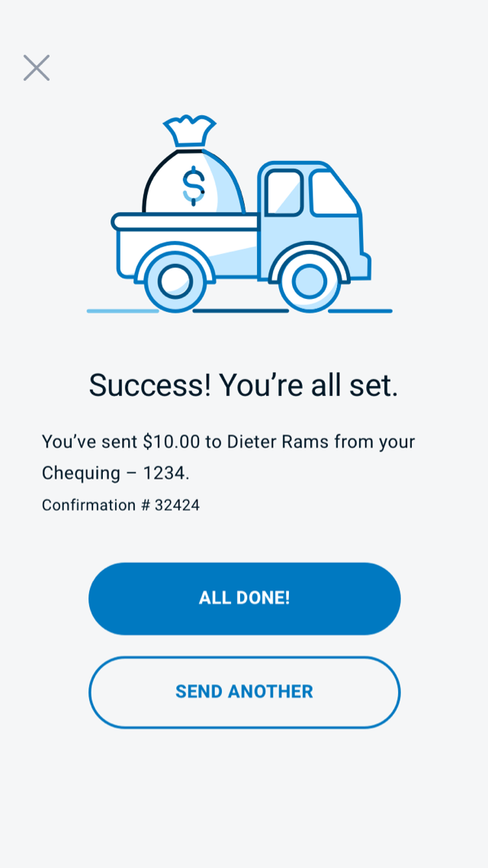Close the success screen with the X
Viewport: 488px width, 868px height.
[x=36, y=68]
